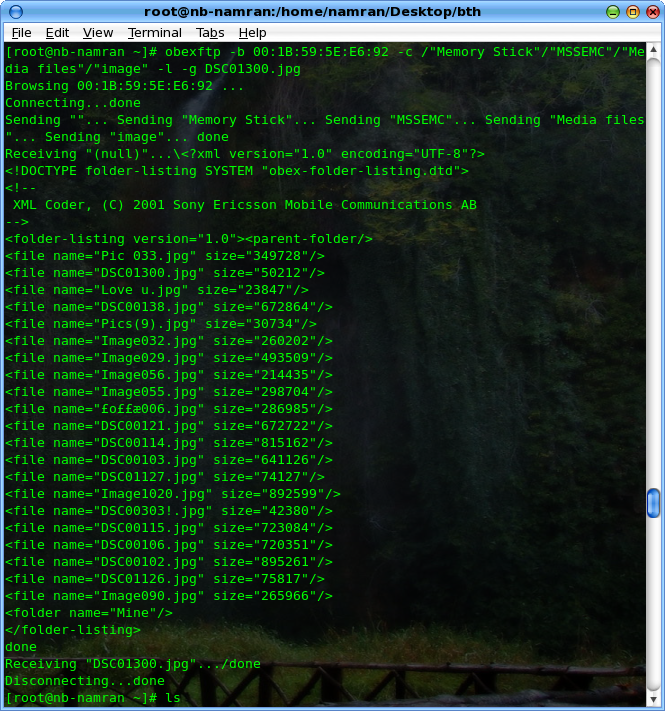Click the Image1020.jpg file entry line
Viewport: 665px width, 711px height.
[x=173, y=494]
